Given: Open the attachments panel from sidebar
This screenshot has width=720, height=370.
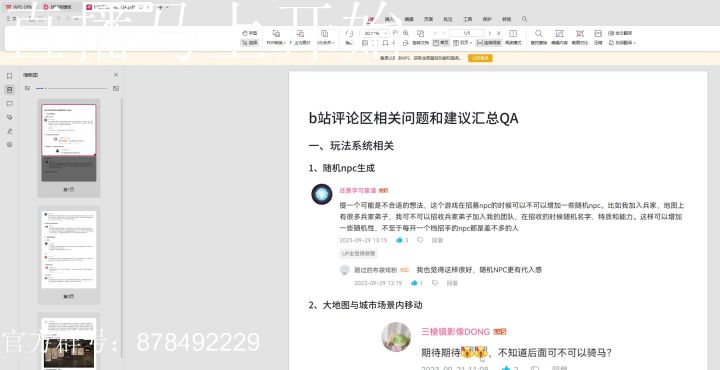Looking at the screenshot, I should point(9,118).
